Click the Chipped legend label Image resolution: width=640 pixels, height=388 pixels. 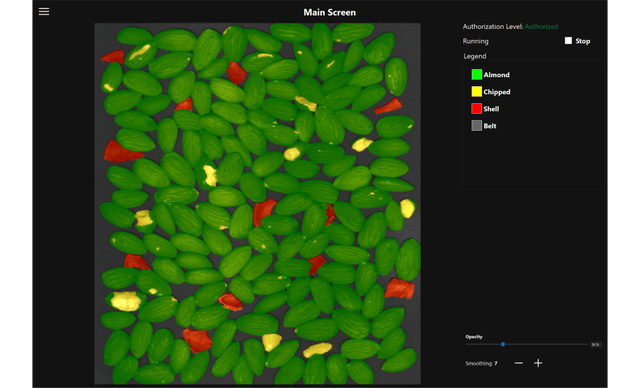497,92
